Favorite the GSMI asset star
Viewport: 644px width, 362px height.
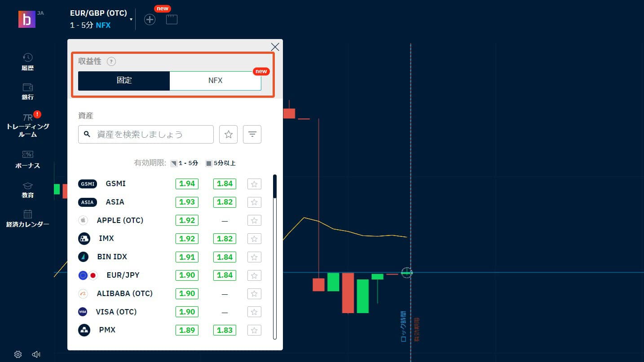[254, 184]
